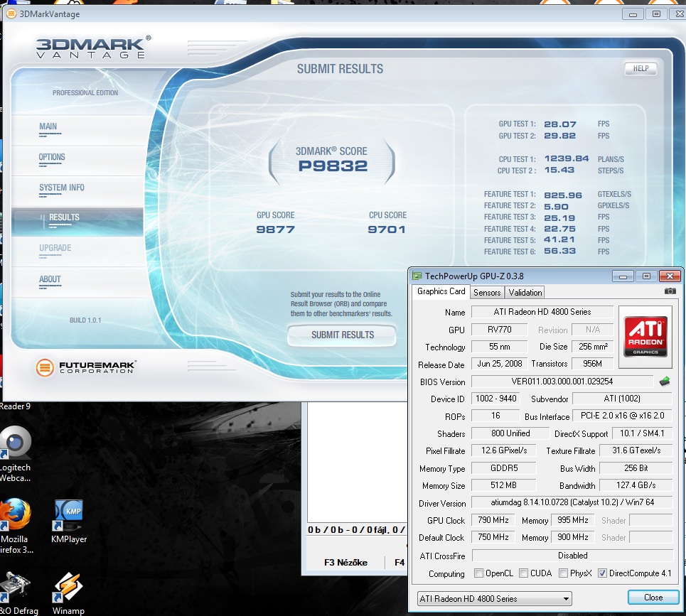Click the Bandwidth 127.4 GB/s value
The width and height of the screenshot is (686, 616).
coord(636,485)
